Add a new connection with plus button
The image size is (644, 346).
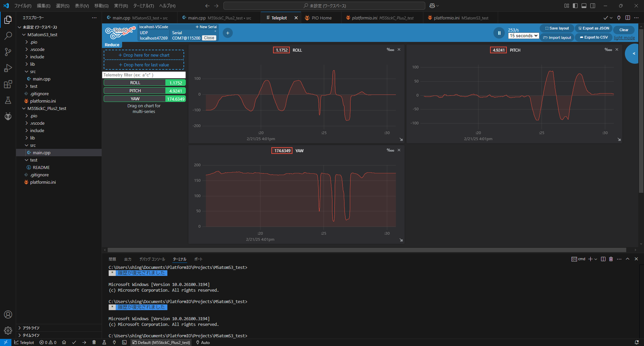228,33
